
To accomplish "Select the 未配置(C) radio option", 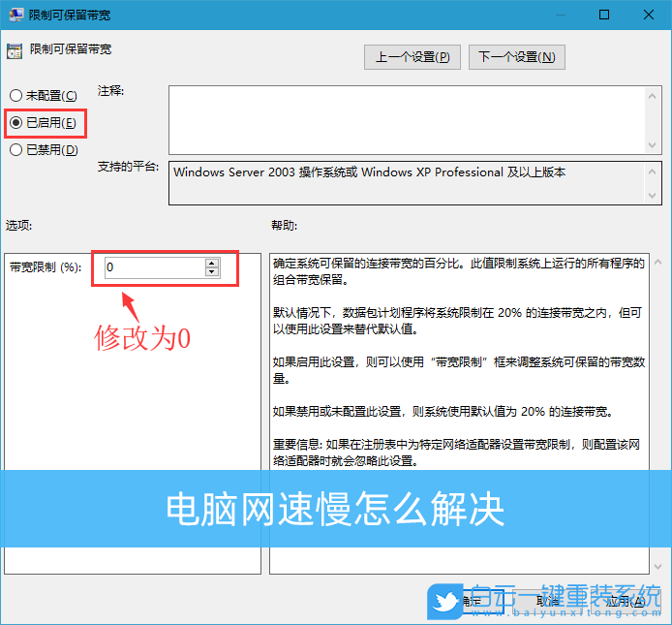I will (43, 95).
